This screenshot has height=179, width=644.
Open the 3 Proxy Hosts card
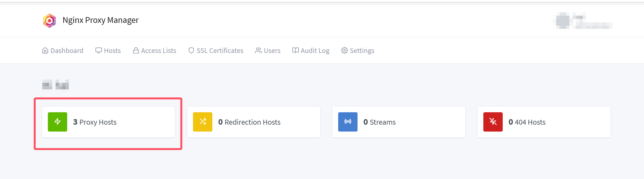108,122
